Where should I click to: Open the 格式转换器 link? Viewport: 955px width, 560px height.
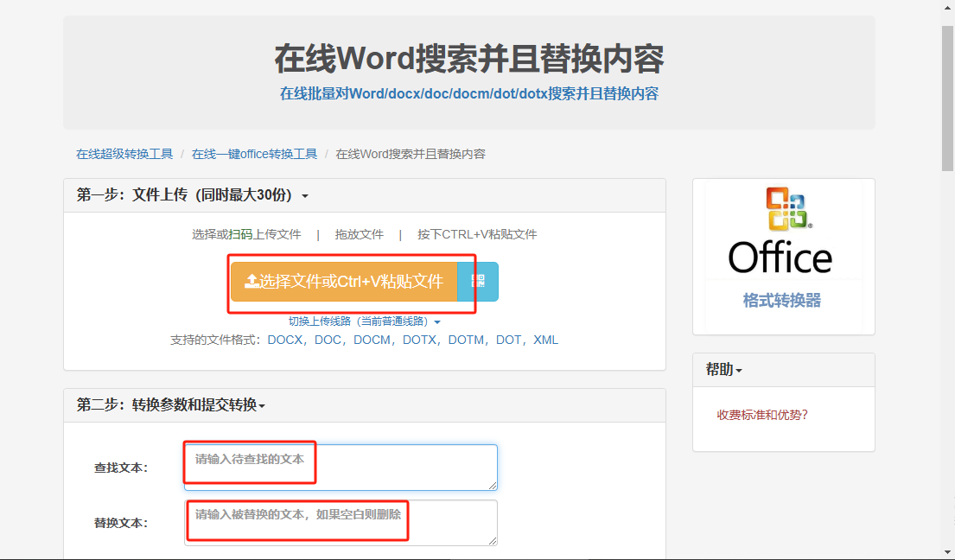coord(780,298)
